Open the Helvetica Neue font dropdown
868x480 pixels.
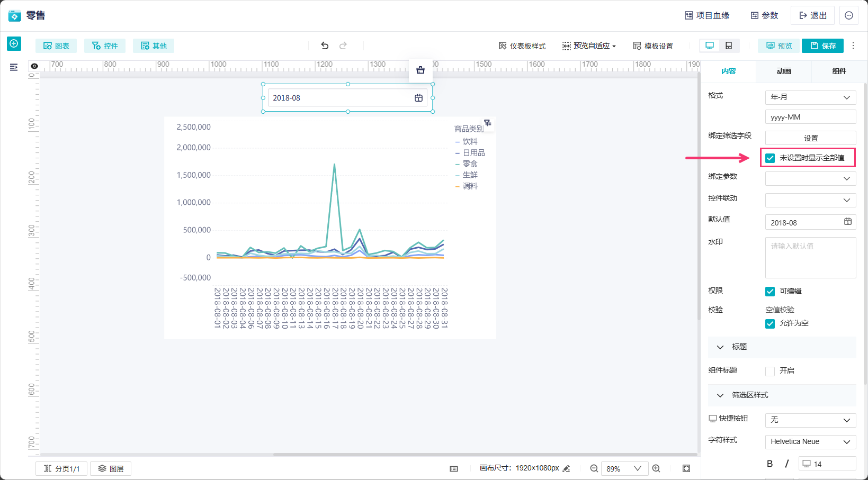(810, 442)
